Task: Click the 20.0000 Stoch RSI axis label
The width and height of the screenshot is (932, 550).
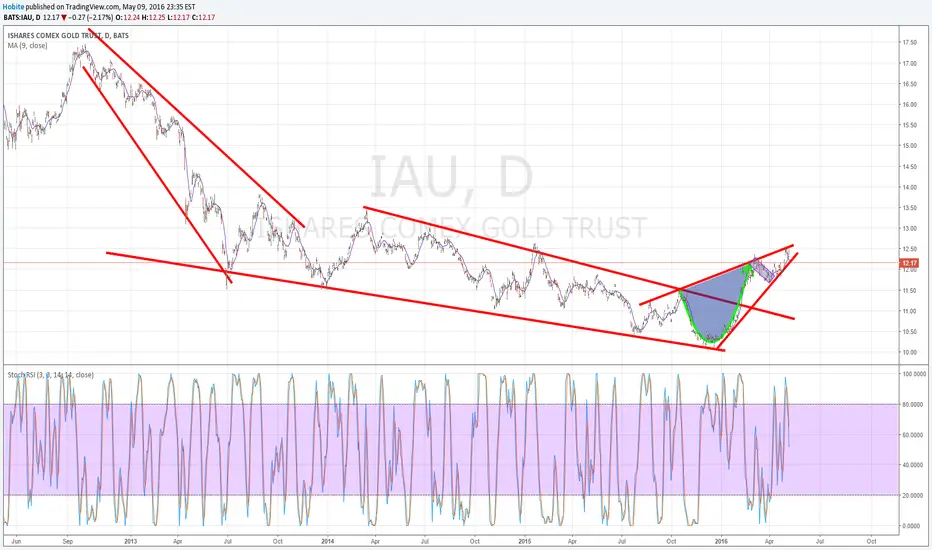Action: pyautogui.click(x=914, y=495)
